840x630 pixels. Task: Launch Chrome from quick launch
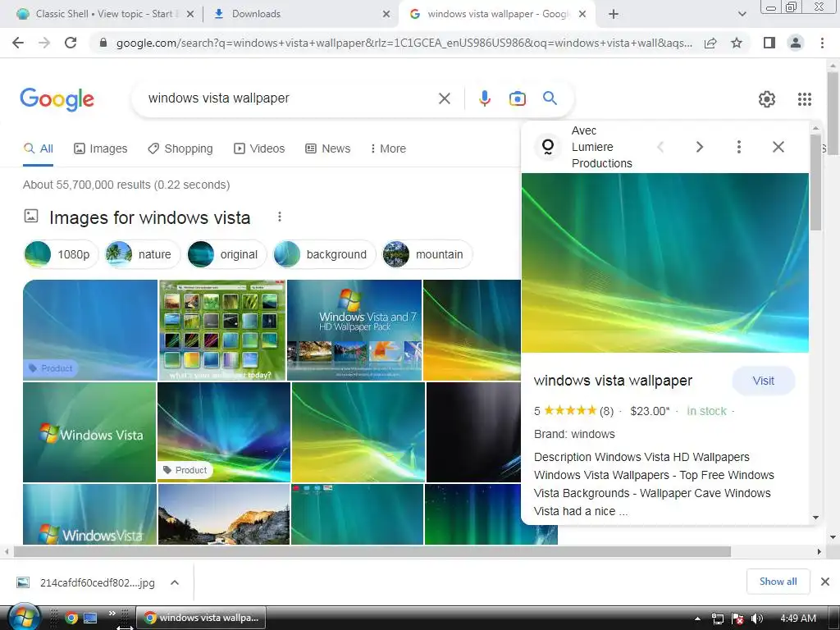(71, 619)
